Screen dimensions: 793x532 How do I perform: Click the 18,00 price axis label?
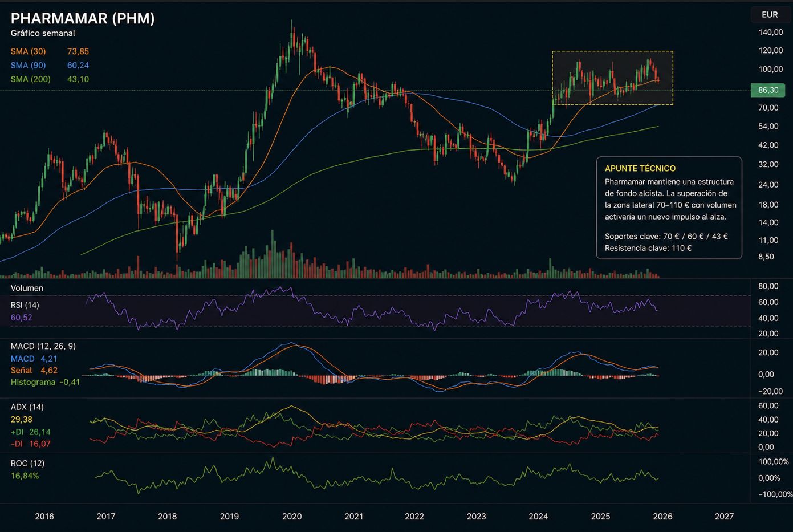coord(768,205)
